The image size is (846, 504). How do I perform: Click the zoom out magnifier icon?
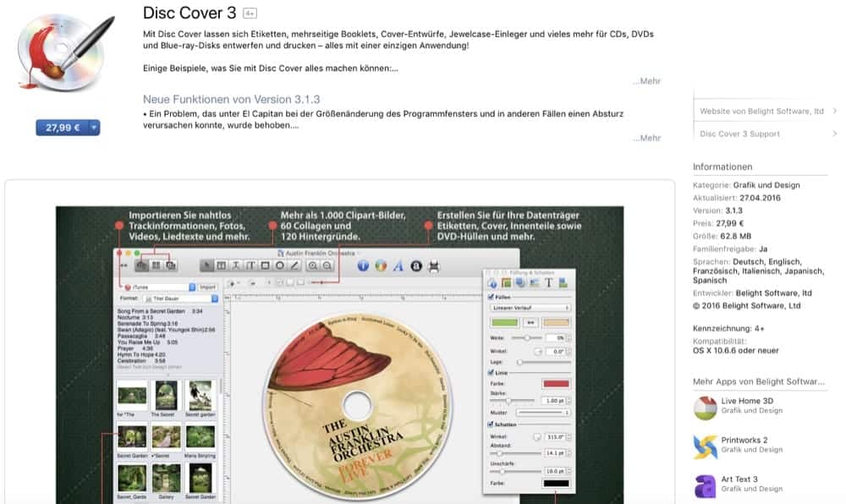[327, 266]
